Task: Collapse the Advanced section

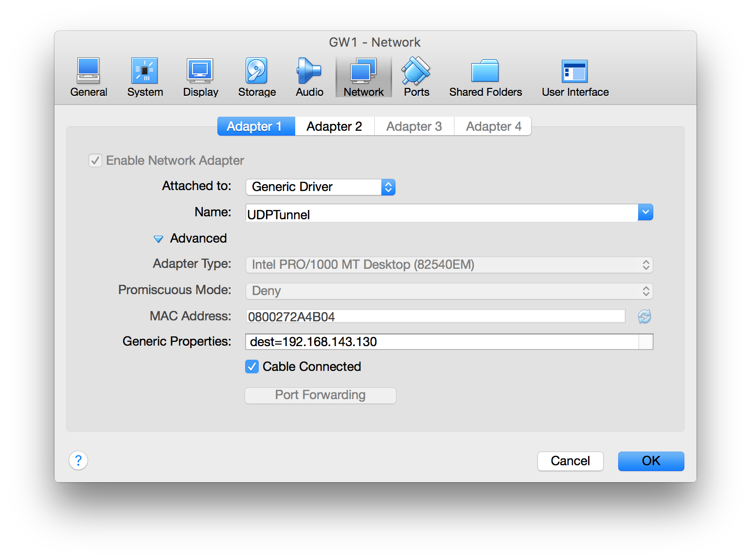Action: click(158, 239)
